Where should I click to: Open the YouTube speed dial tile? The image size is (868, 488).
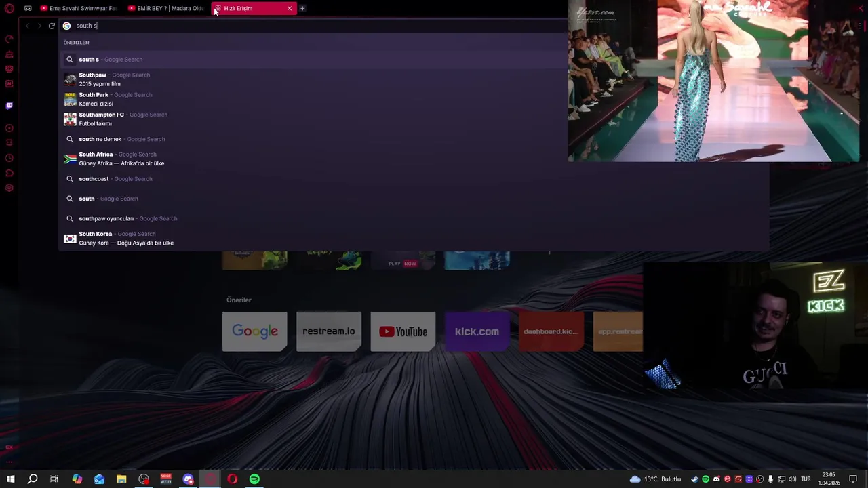403,331
